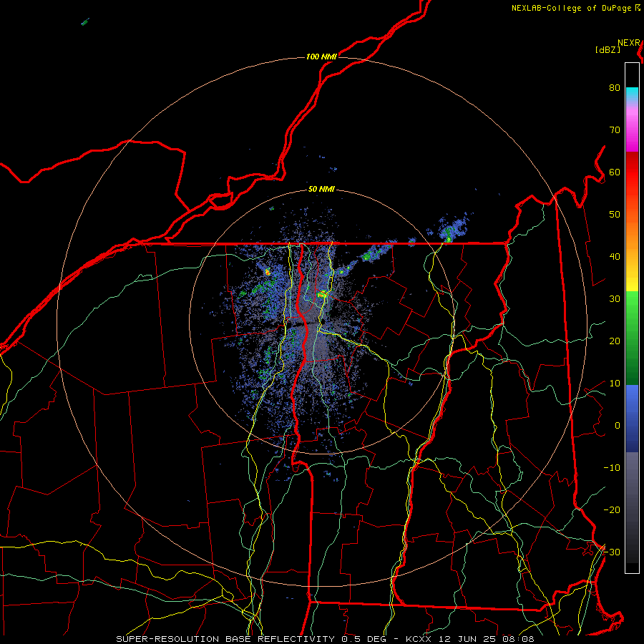Click "SUPER-RESOLUTION BASE REFLECTIVITY" in the footer
Image resolution: width=644 pixels, height=644 pixels.
coord(225,639)
